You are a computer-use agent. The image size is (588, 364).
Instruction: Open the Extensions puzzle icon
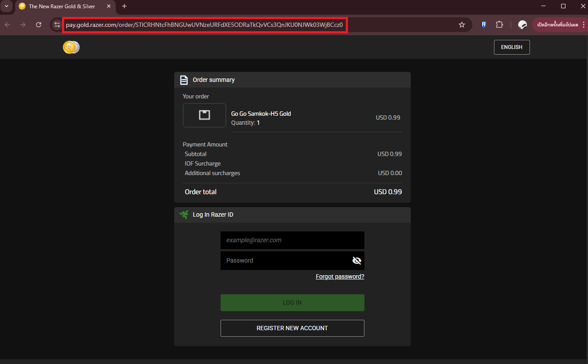499,25
